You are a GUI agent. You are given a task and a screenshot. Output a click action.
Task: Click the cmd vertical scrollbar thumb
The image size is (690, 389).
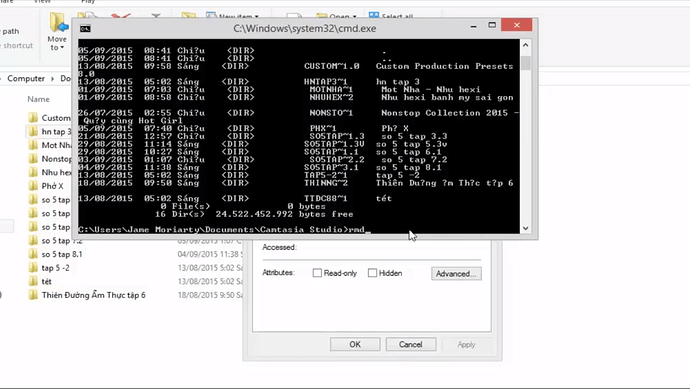click(x=525, y=62)
